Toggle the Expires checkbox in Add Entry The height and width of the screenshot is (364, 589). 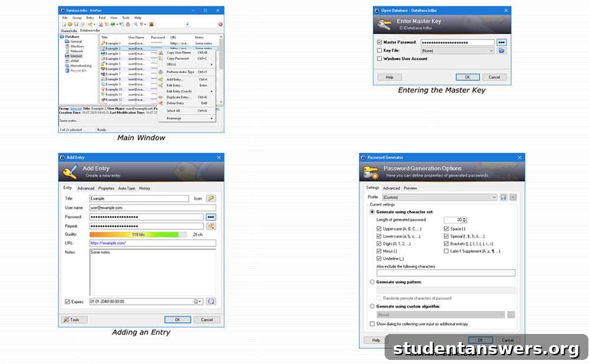tap(67, 302)
